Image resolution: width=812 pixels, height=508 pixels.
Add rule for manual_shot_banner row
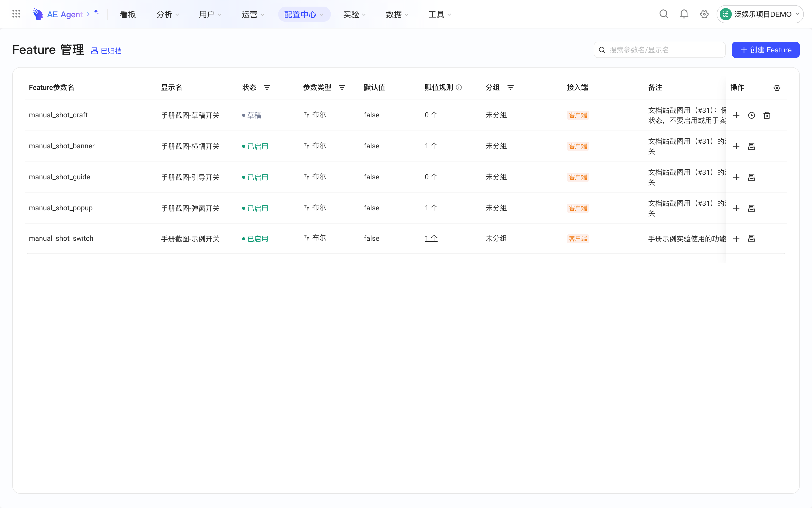[x=736, y=146]
